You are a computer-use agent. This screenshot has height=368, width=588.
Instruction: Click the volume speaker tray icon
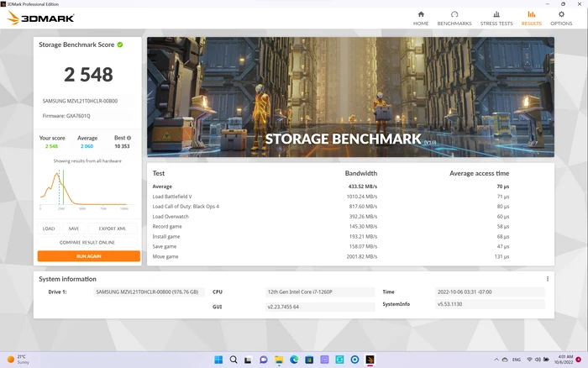pos(538,360)
